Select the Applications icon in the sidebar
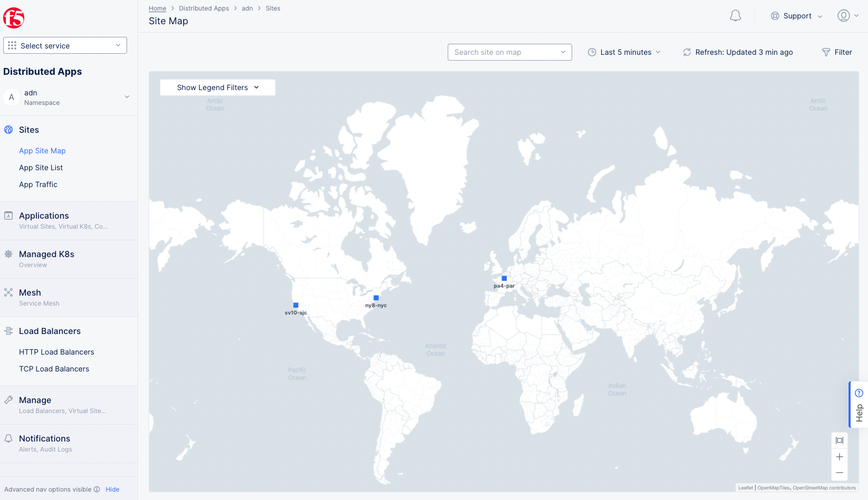The width and height of the screenshot is (868, 500). click(x=8, y=215)
